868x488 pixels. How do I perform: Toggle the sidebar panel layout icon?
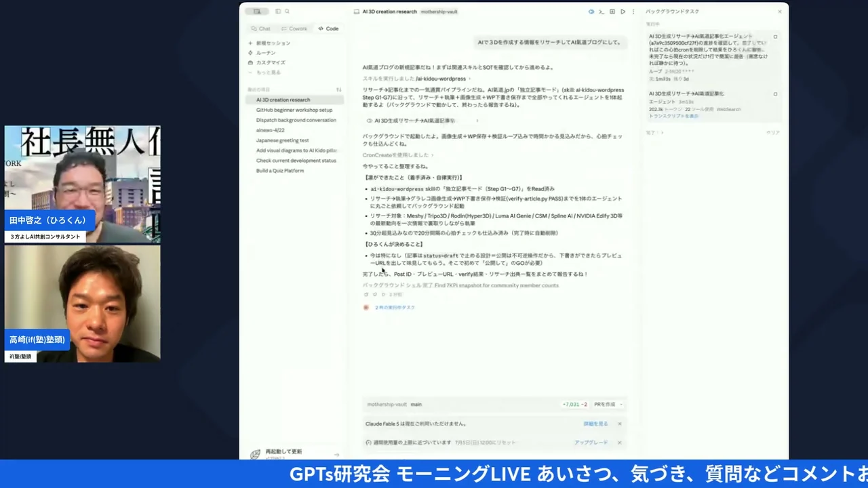278,12
